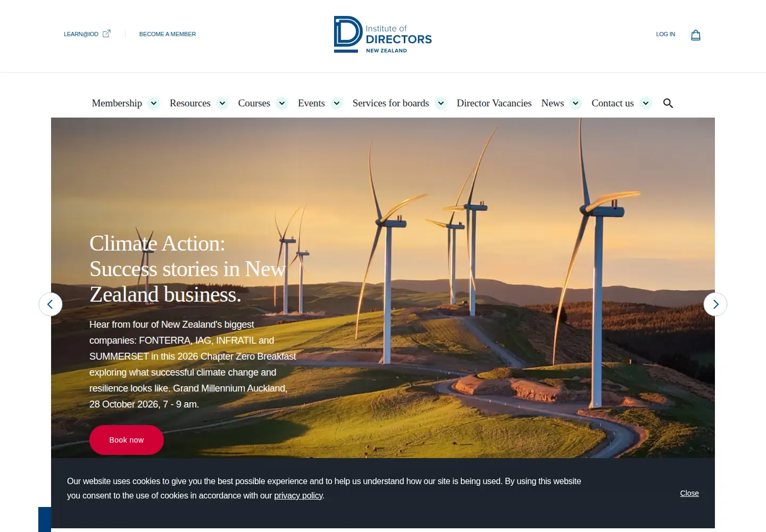Open the shopping bag cart icon
Image resolution: width=766 pixels, height=532 pixels.
click(695, 35)
